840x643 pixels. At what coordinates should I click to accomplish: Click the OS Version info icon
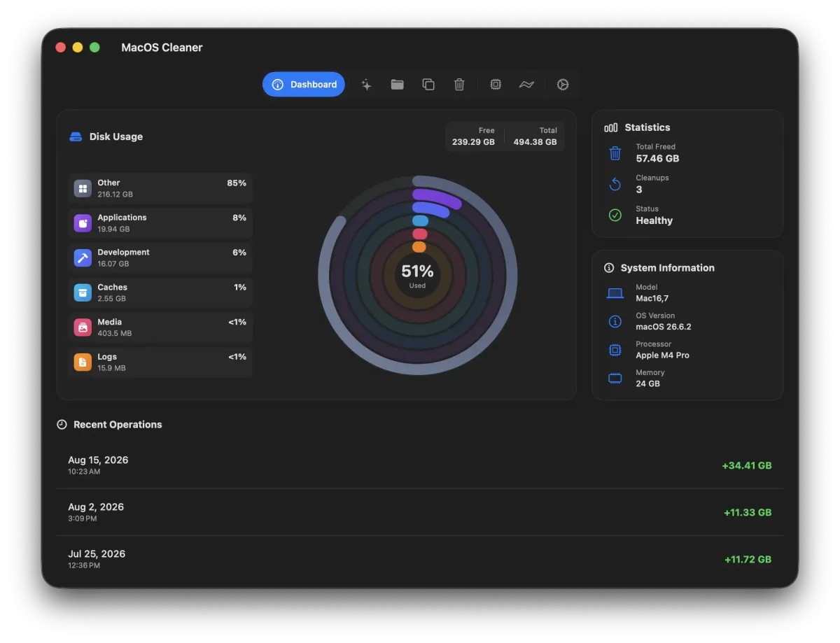tap(615, 322)
